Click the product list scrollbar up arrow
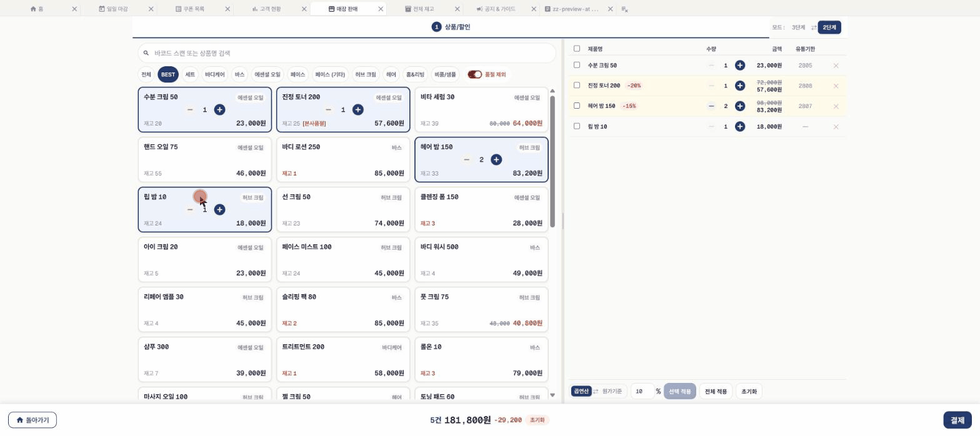This screenshot has width=980, height=436. [x=552, y=91]
